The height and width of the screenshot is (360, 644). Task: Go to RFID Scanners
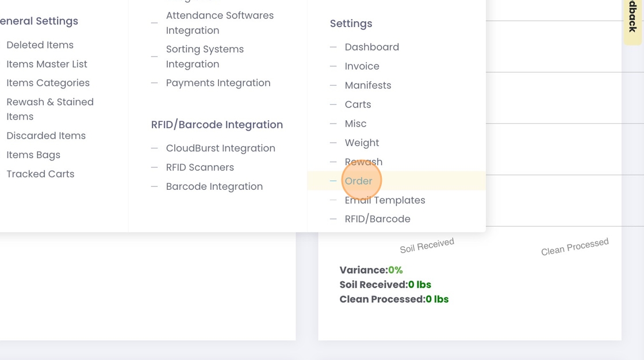click(x=200, y=167)
